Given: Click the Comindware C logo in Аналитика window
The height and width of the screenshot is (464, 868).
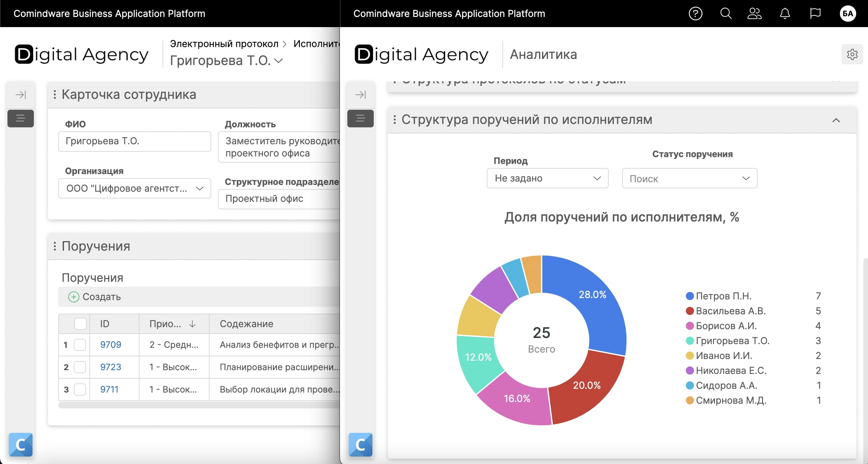Looking at the screenshot, I should 361,445.
